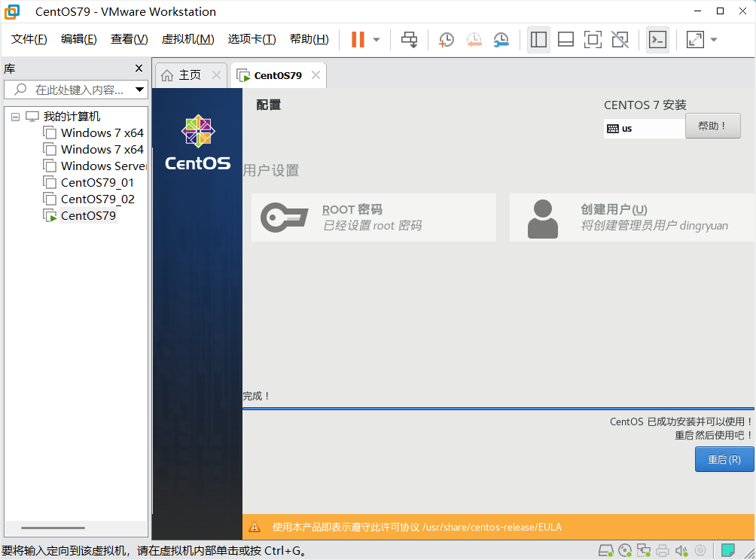Screen dimensions: 756x560
Task: Click the printer status icon
Action: click(663, 550)
